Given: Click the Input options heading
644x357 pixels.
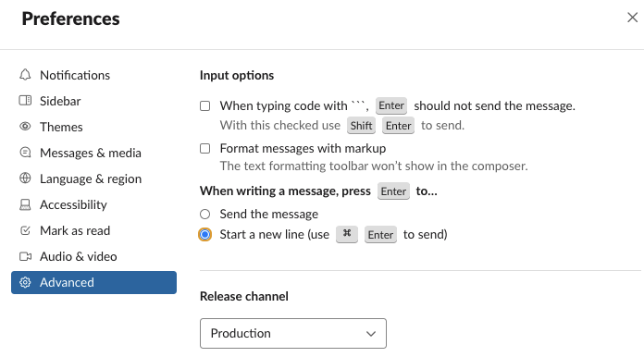Looking at the screenshot, I should point(237,75).
